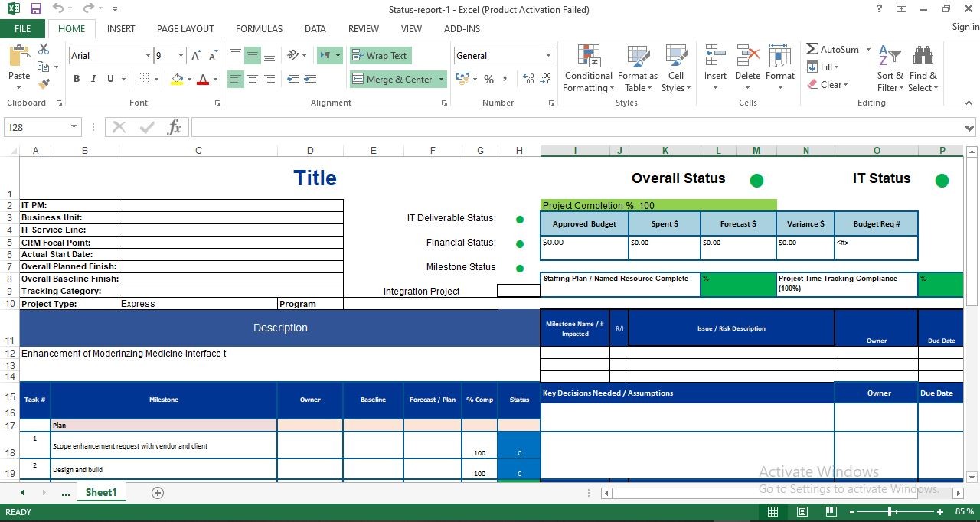Switch to the PAGE LAYOUT tab
The image size is (980, 522).
point(185,28)
